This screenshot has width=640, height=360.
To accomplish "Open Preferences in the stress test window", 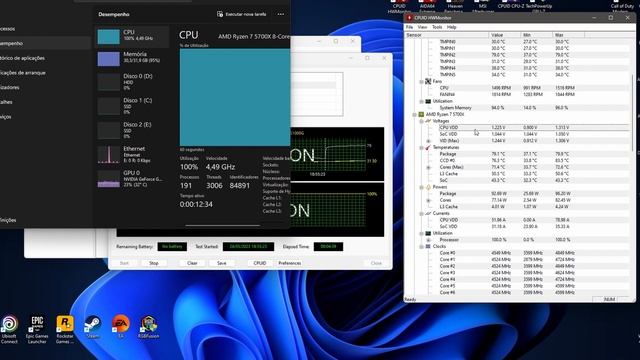I will [x=290, y=263].
